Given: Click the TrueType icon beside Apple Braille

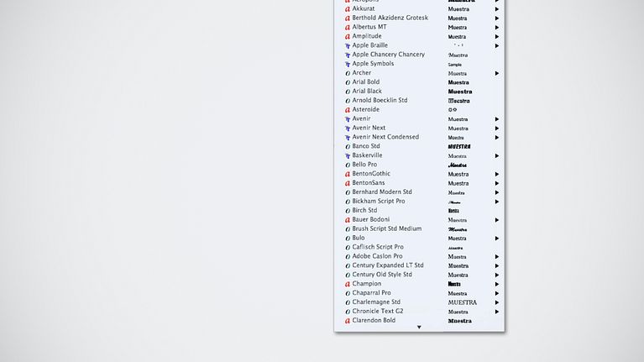Looking at the screenshot, I should pyautogui.click(x=348, y=45).
